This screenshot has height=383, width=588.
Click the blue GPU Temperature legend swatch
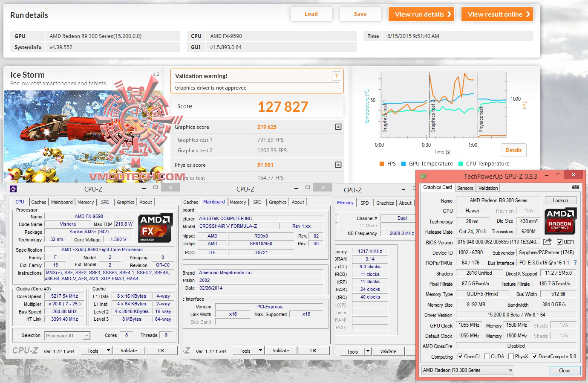(x=403, y=164)
